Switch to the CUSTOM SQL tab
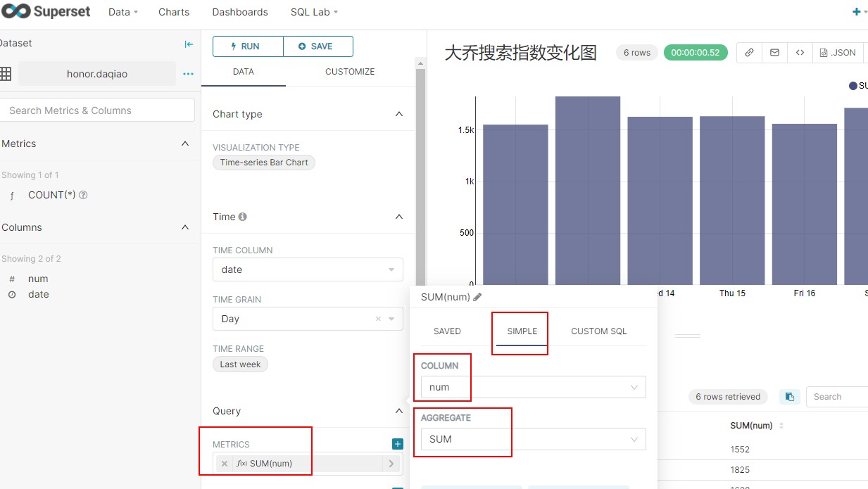Screen dimensions: 868x489 pos(598,331)
